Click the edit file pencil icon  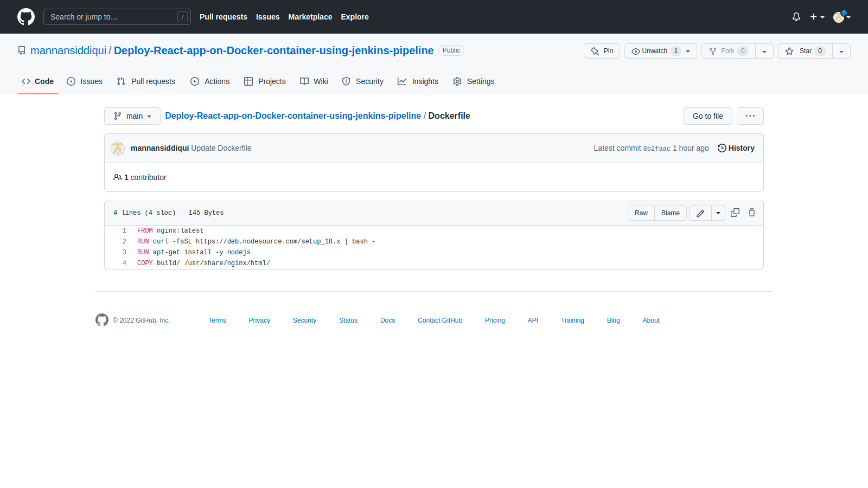700,213
